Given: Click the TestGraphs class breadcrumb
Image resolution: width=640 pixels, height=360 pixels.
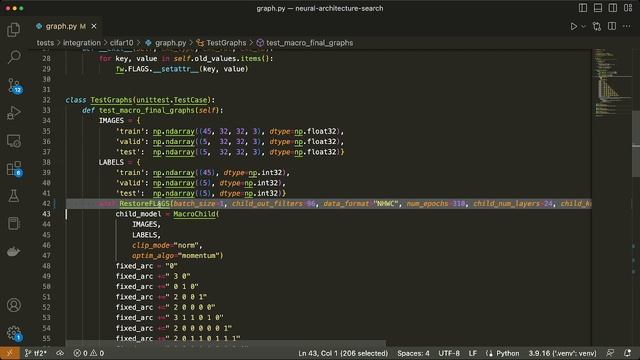Looking at the screenshot, I should (222, 43).
